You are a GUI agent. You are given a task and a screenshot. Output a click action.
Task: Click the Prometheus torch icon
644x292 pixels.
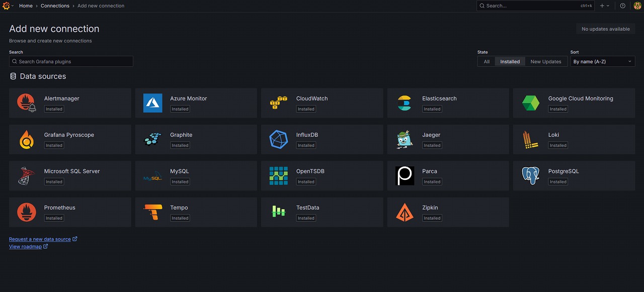click(26, 212)
